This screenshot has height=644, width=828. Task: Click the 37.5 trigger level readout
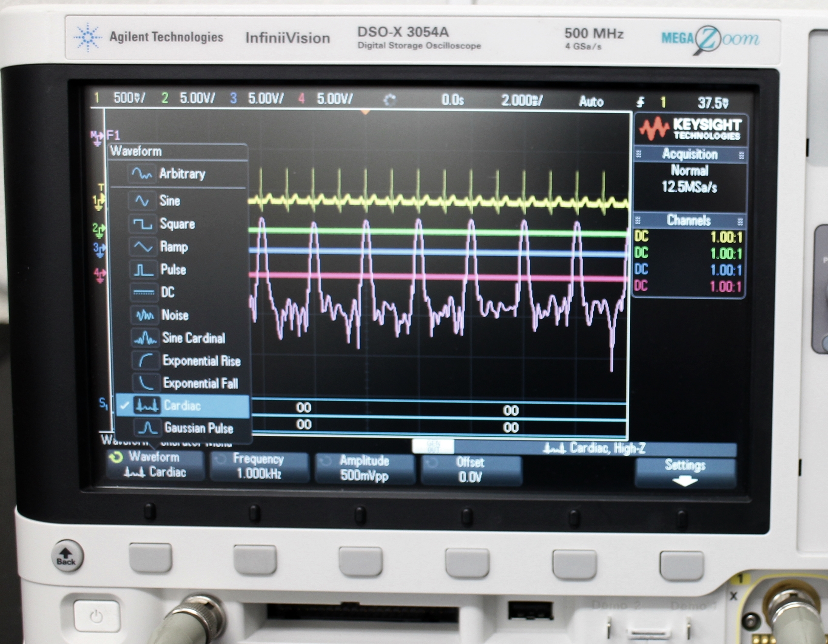click(x=713, y=103)
